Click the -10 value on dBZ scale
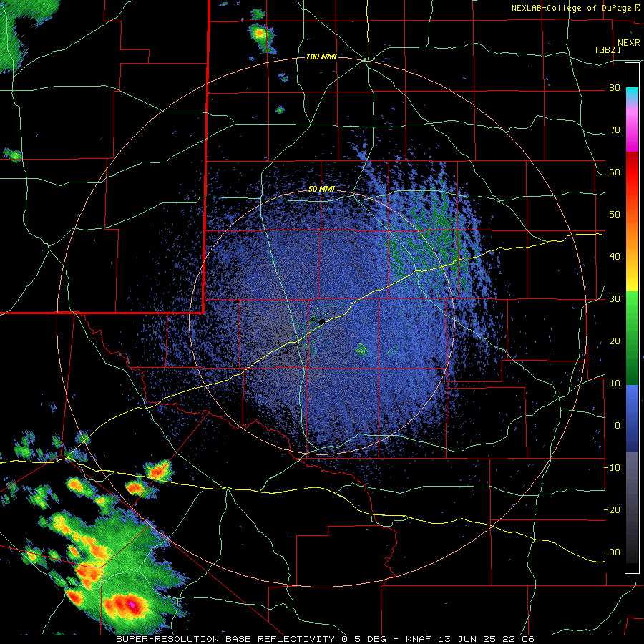644x644 pixels. point(612,468)
